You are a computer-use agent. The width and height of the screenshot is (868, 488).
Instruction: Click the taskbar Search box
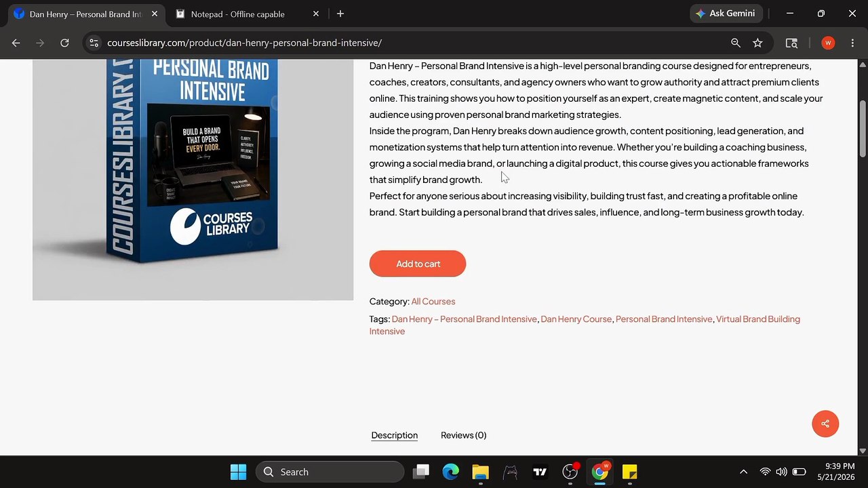tap(330, 472)
